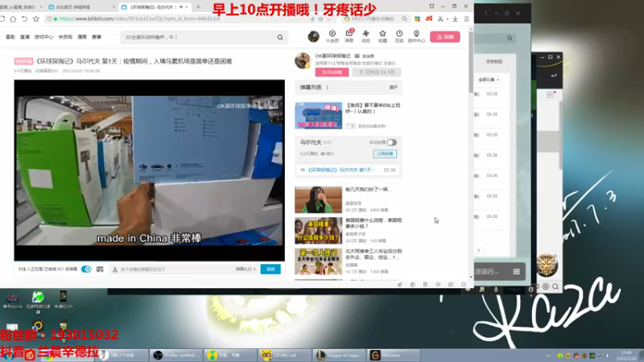Screen dimensions: 644x362
Task: Switch to the first browser tab
Action: point(21,7)
